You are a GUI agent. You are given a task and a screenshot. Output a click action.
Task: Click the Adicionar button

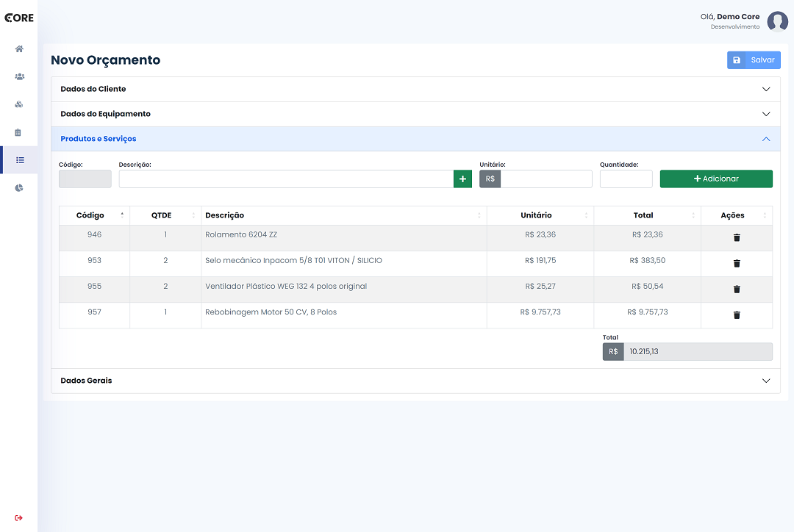[x=716, y=179]
